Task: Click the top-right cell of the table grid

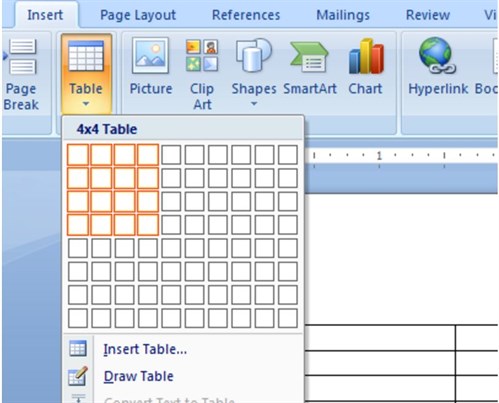Action: pyautogui.click(x=288, y=155)
